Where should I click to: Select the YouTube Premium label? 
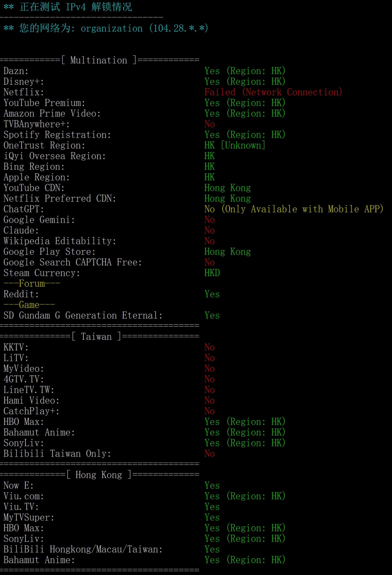coord(44,103)
